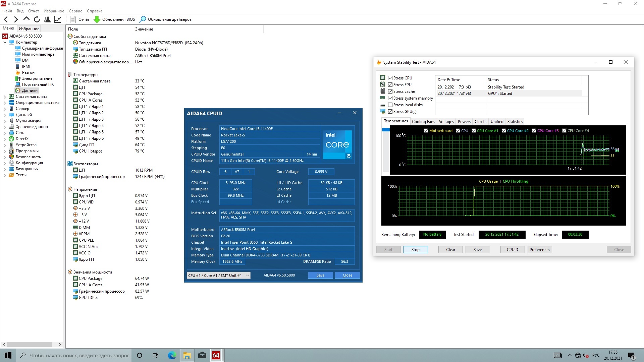Click sidebar scrollbar right arrow
This screenshot has width=644, height=362.
60,345
